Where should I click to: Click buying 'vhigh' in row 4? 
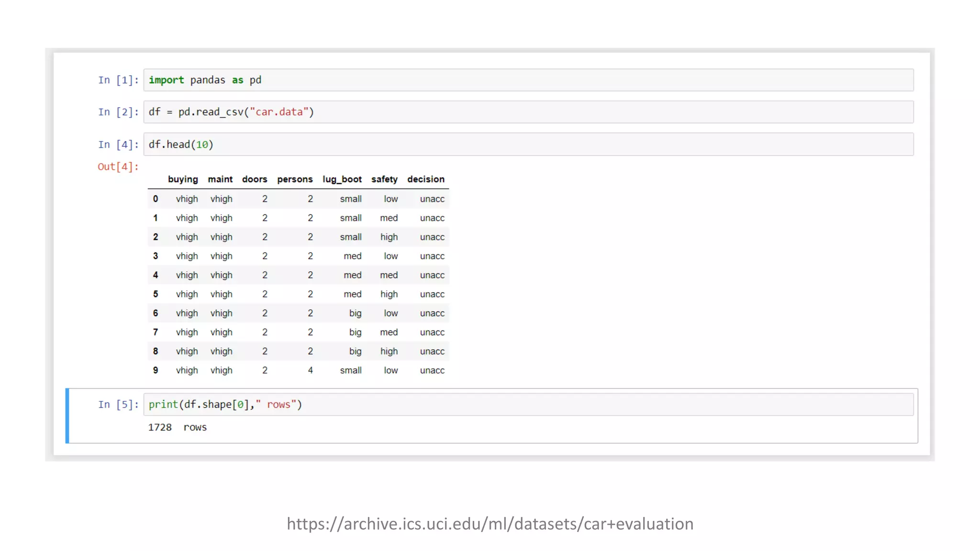[x=187, y=275]
